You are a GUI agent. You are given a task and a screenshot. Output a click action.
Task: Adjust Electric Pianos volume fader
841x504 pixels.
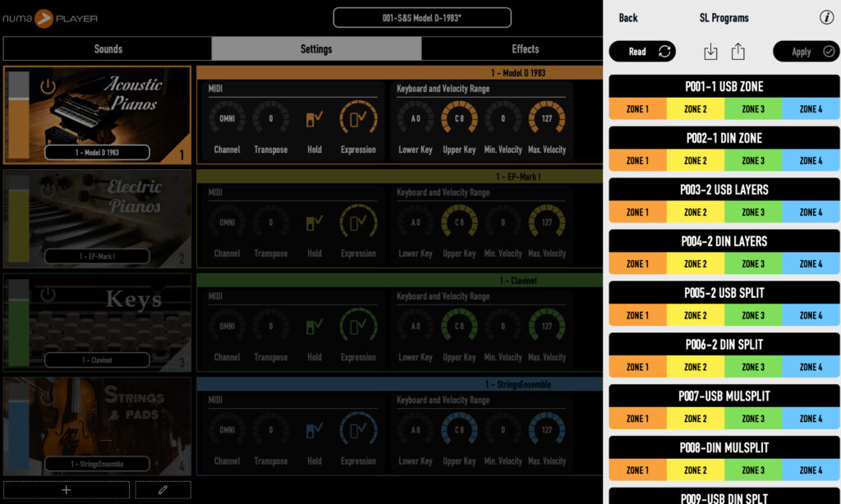click(x=19, y=219)
